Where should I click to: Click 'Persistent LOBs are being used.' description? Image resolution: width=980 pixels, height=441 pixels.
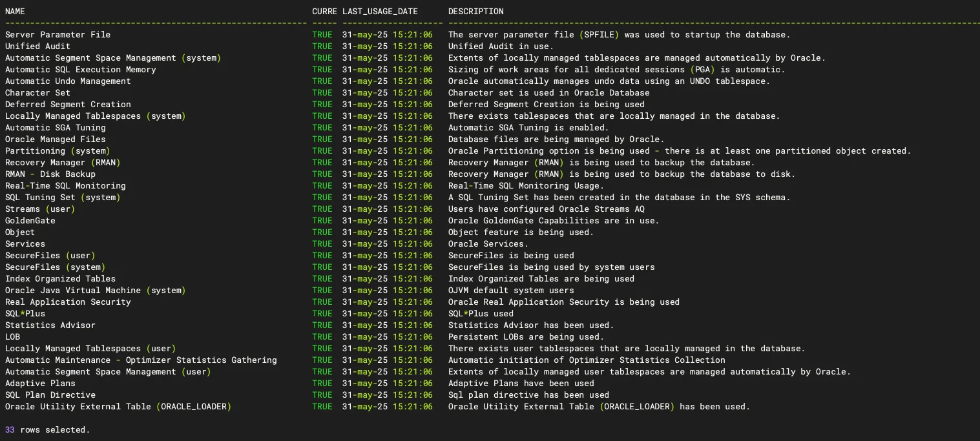(x=526, y=337)
